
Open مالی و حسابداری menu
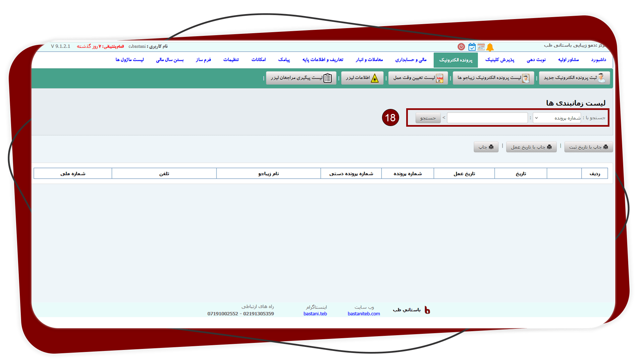coord(411,60)
